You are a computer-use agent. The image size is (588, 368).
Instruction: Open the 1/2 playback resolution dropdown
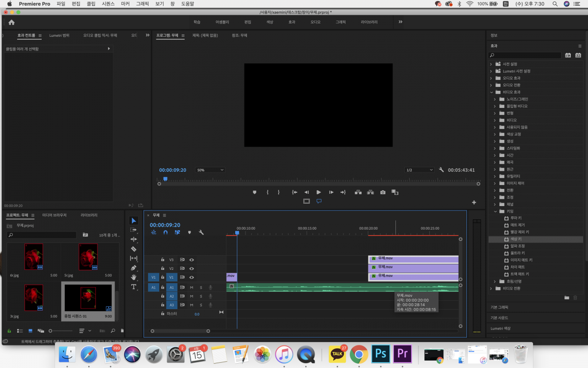419,170
